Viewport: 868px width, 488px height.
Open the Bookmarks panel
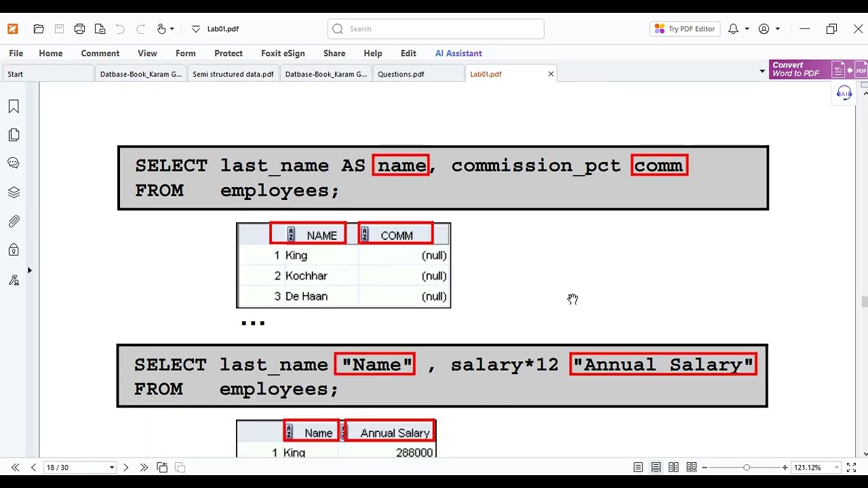click(14, 106)
